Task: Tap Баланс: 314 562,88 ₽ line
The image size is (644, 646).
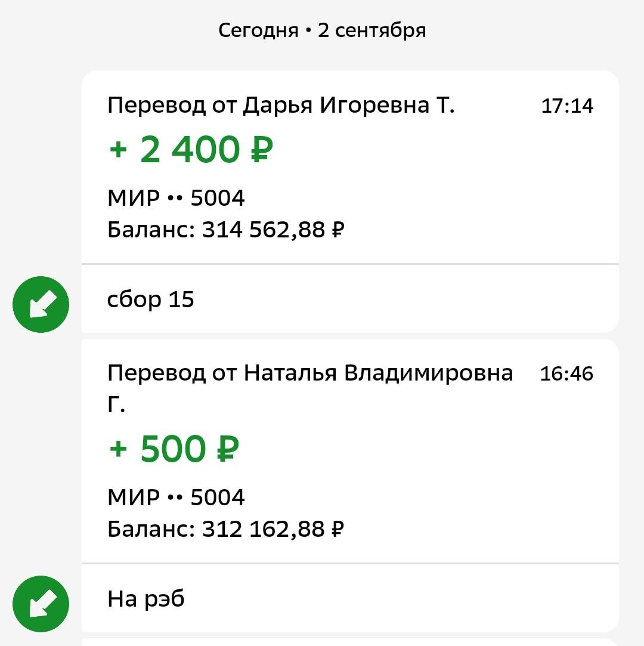Action: coord(225,230)
